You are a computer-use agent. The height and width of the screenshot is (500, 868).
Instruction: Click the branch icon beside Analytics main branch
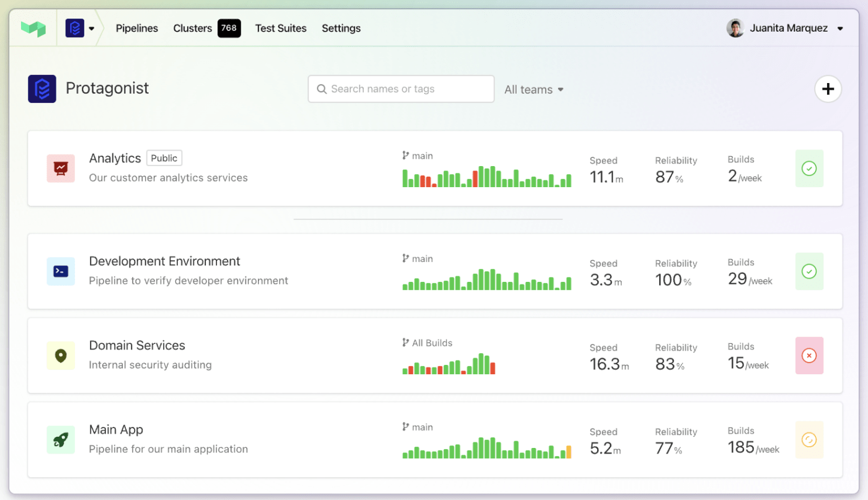(x=406, y=156)
